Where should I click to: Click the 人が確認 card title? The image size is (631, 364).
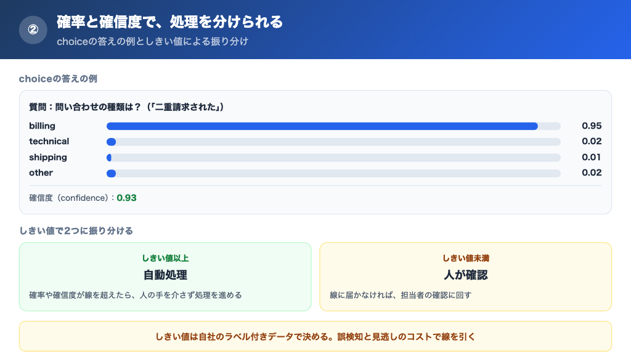pyautogui.click(x=466, y=275)
